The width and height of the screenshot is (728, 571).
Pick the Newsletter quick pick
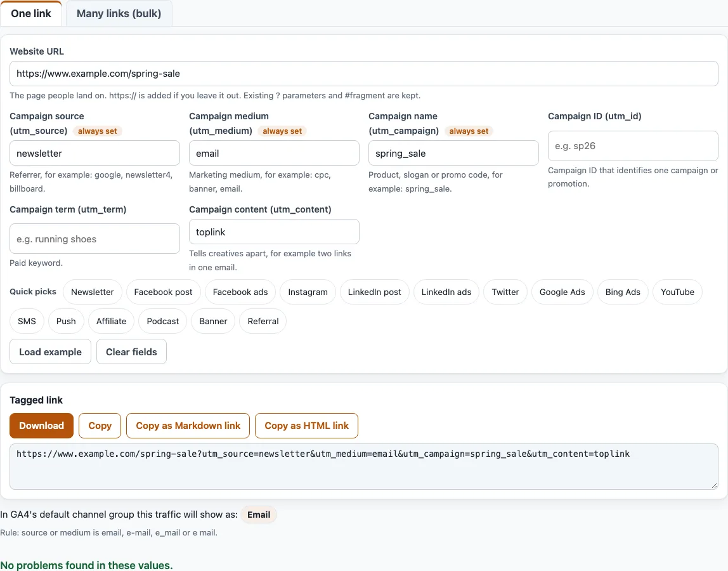(93, 292)
